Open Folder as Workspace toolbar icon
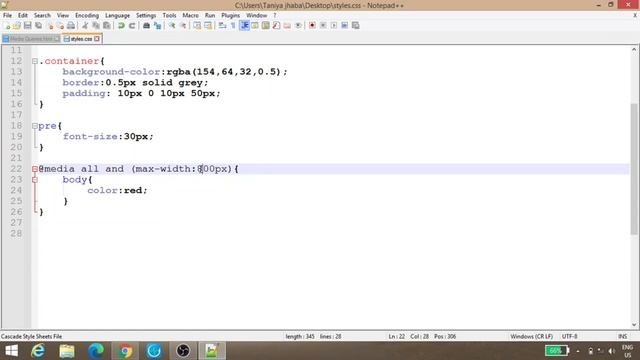 [x=287, y=26]
